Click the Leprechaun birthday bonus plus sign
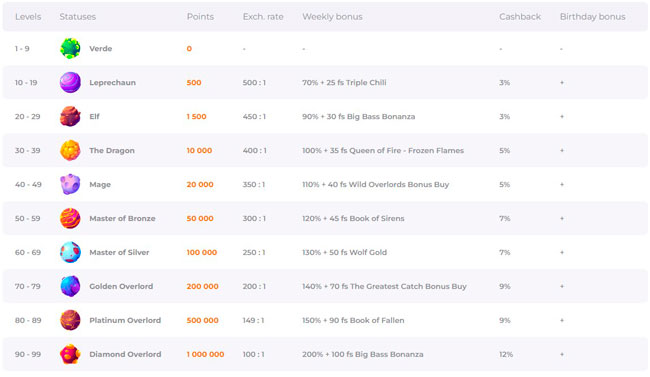The image size is (650, 377). point(562,83)
